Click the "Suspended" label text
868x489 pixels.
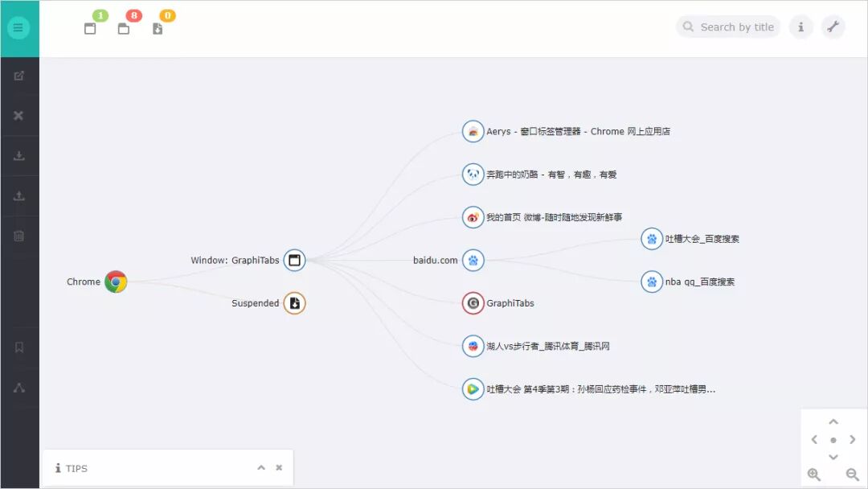click(x=256, y=303)
